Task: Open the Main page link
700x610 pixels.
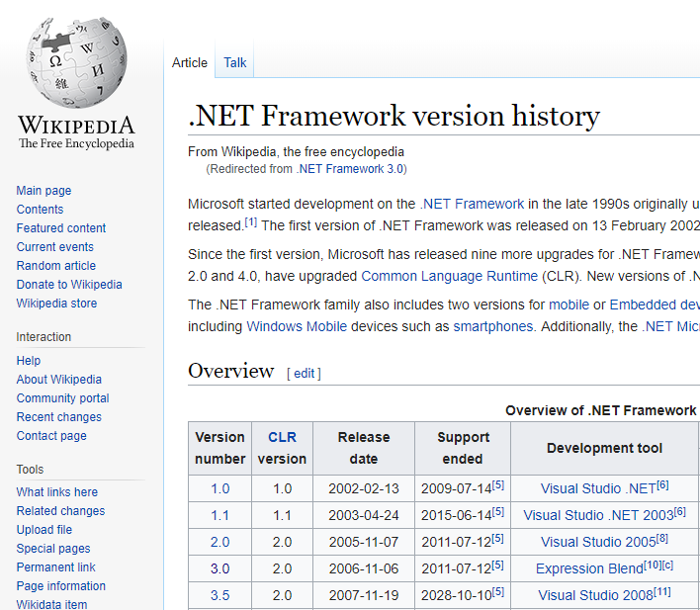Action: (44, 191)
